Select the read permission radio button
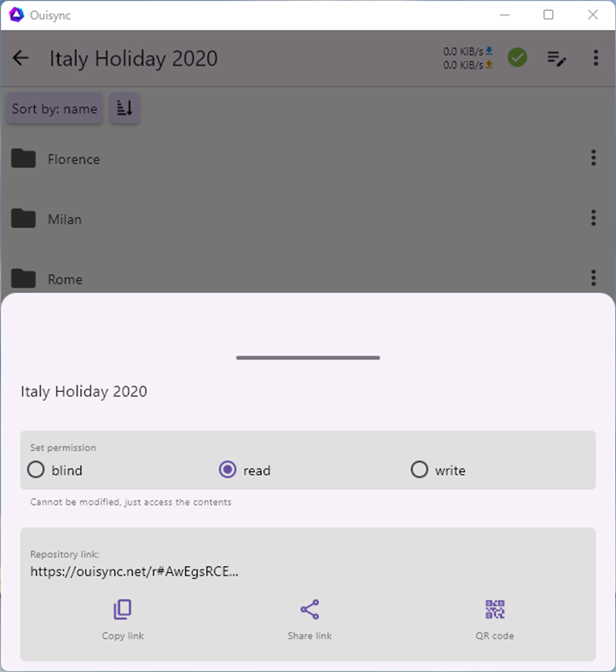Image resolution: width=616 pixels, height=672 pixels. point(228,470)
